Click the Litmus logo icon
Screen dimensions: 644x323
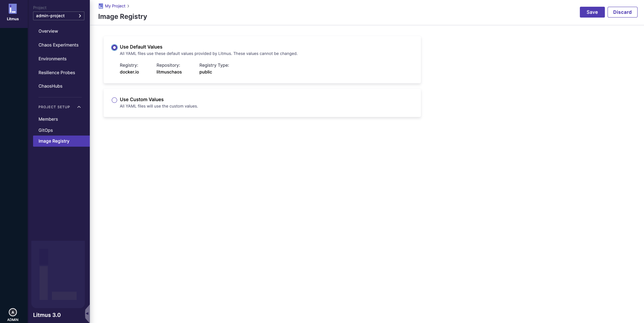[13, 9]
